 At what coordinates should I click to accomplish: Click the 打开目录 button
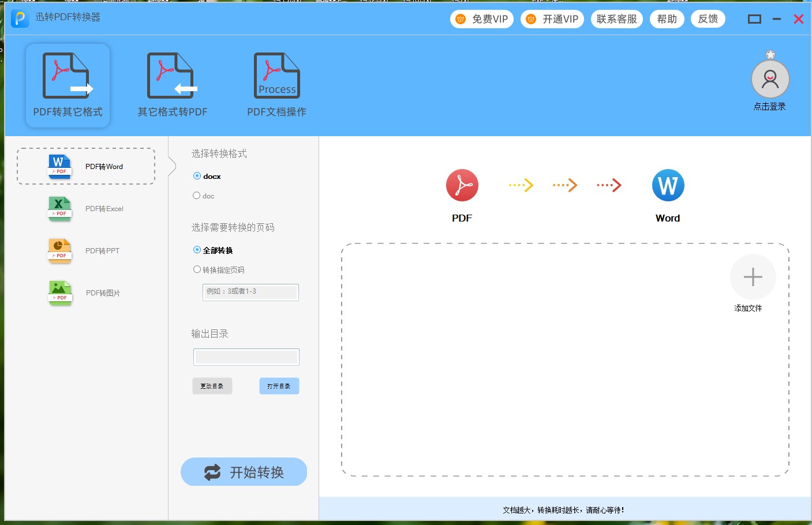[x=279, y=386]
